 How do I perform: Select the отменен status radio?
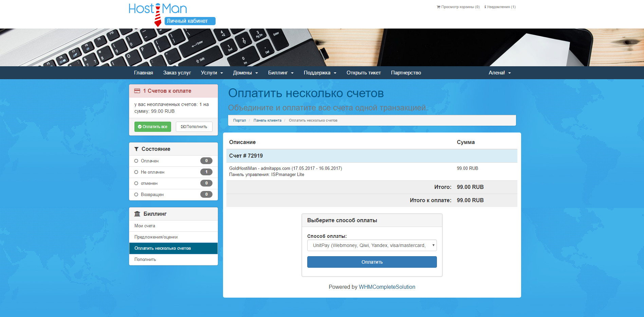point(136,183)
